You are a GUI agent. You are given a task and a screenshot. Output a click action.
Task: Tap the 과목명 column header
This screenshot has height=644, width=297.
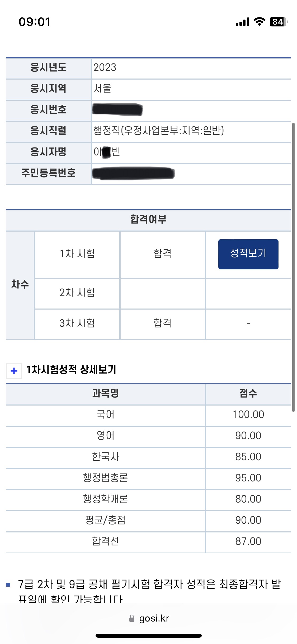105,393
